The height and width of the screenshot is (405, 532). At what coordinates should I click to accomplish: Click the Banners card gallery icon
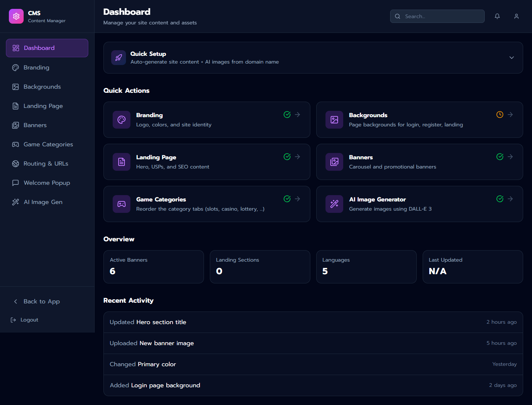click(x=334, y=162)
